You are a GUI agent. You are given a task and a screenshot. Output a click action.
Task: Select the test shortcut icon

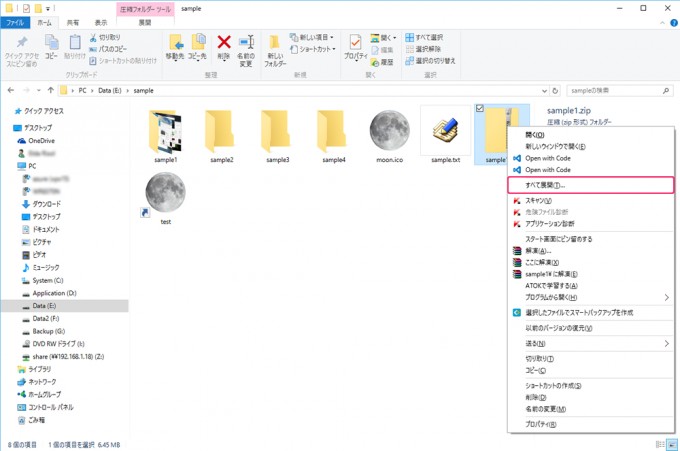pyautogui.click(x=166, y=198)
